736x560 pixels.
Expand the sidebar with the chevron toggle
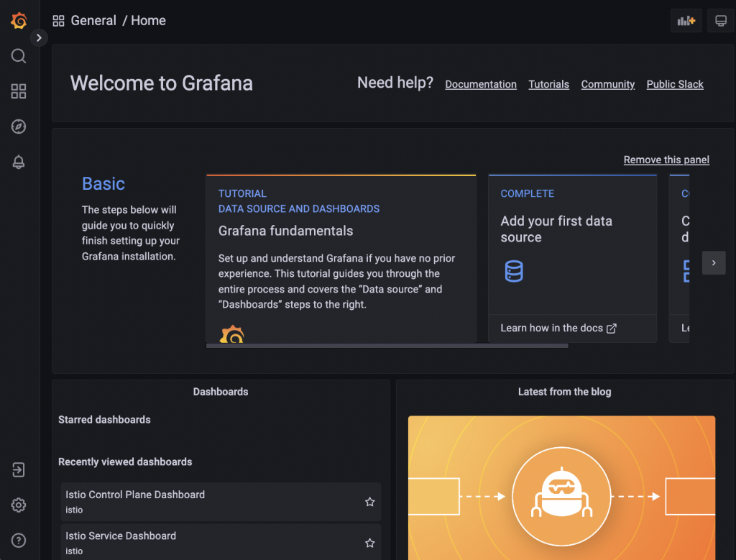(39, 37)
